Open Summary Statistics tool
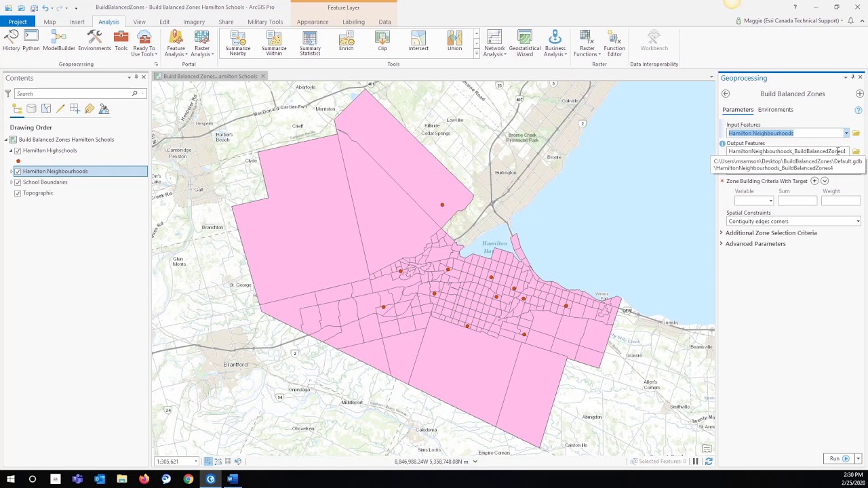868x488 pixels. [310, 44]
